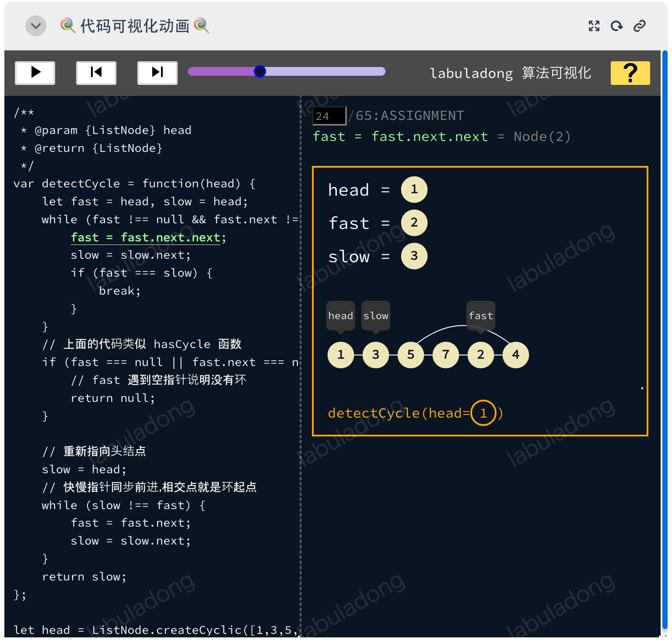Screen dimensions: 672x640
Task: Select node 7 in linked list
Action: click(445, 355)
